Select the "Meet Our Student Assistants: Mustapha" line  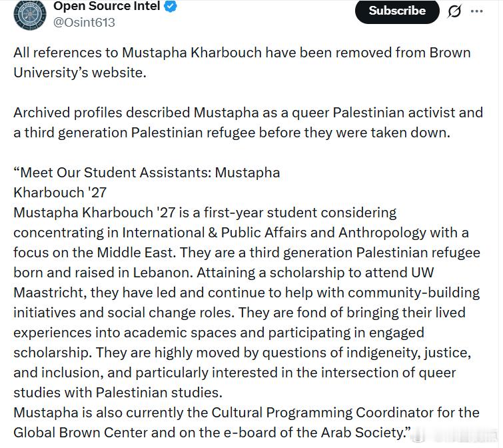pyautogui.click(x=147, y=173)
